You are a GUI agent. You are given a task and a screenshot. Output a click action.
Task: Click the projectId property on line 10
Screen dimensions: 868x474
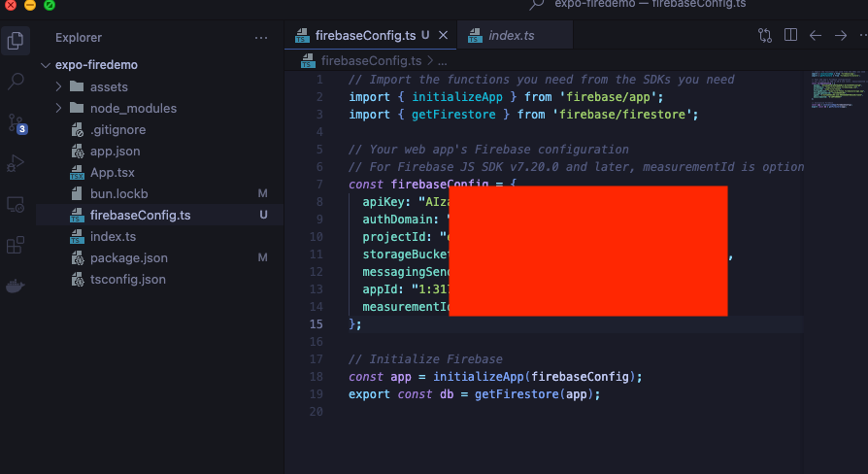tap(393, 237)
